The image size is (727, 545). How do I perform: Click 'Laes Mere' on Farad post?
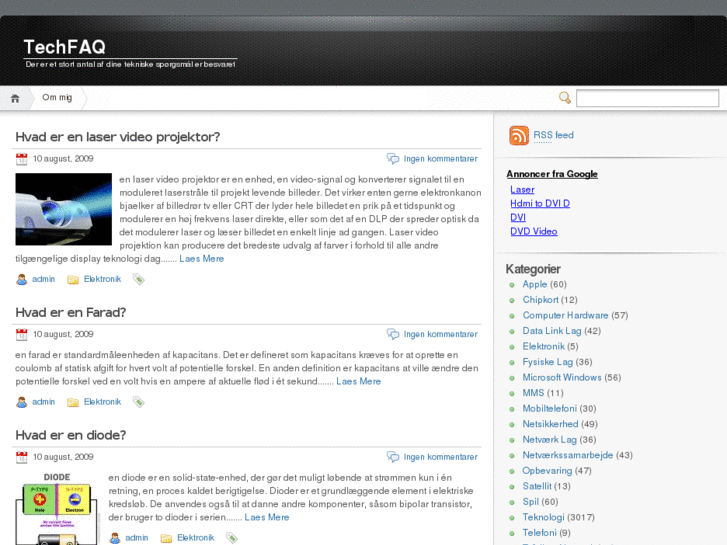coord(358,381)
